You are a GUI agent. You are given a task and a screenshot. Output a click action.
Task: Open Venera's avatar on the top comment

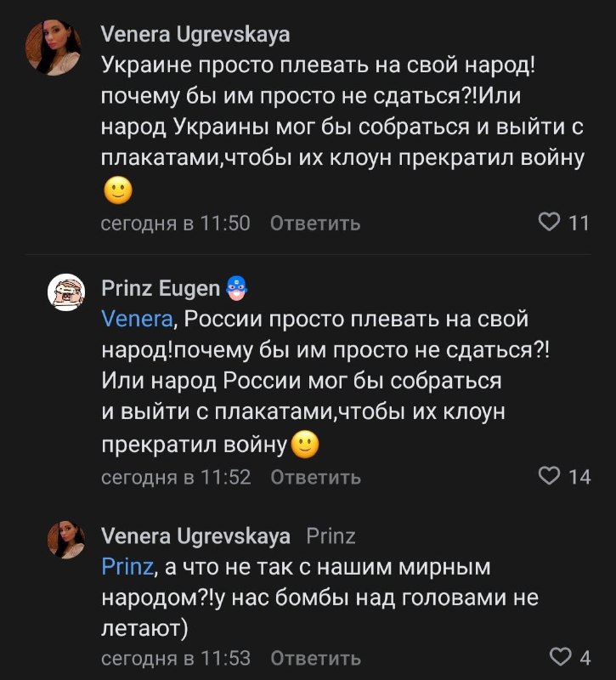pos(54,48)
